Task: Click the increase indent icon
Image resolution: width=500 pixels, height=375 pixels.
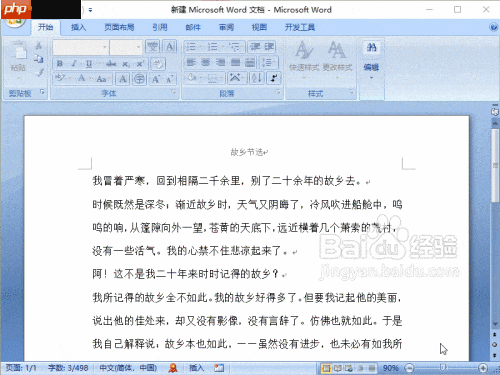Action: click(x=269, y=47)
